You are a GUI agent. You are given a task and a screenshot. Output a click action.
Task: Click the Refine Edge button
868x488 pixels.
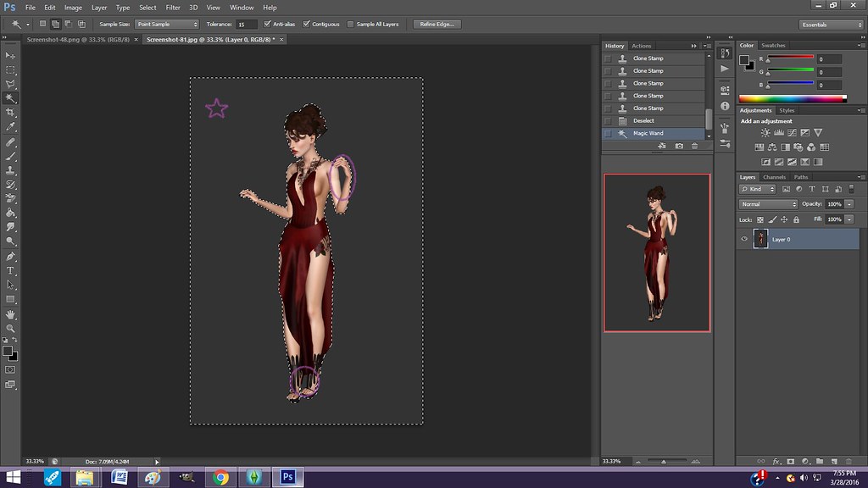[x=436, y=25]
